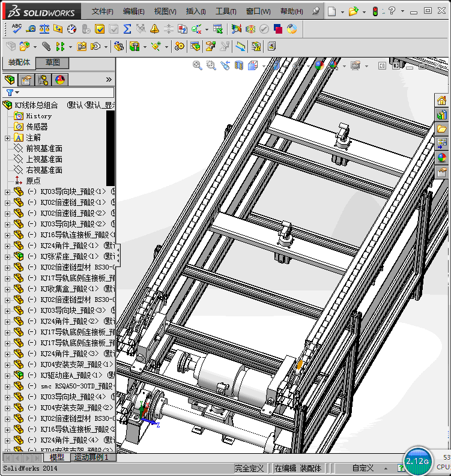Image resolution: width=451 pixels, height=476 pixels.
Task: Open the Assembly Features tool icon
Action: (x=135, y=46)
